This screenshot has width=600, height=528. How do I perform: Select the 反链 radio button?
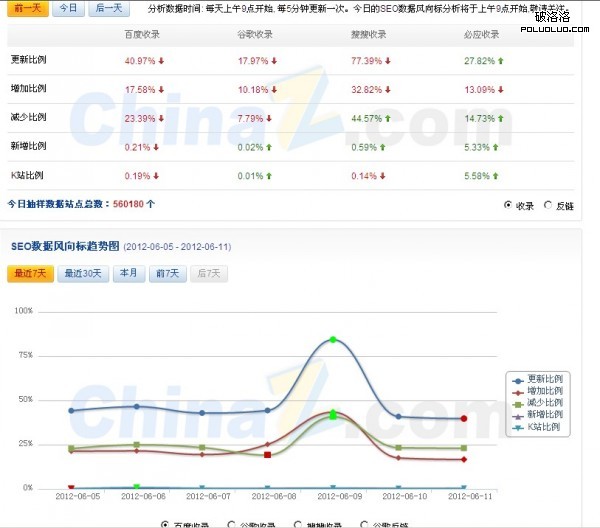(x=548, y=205)
